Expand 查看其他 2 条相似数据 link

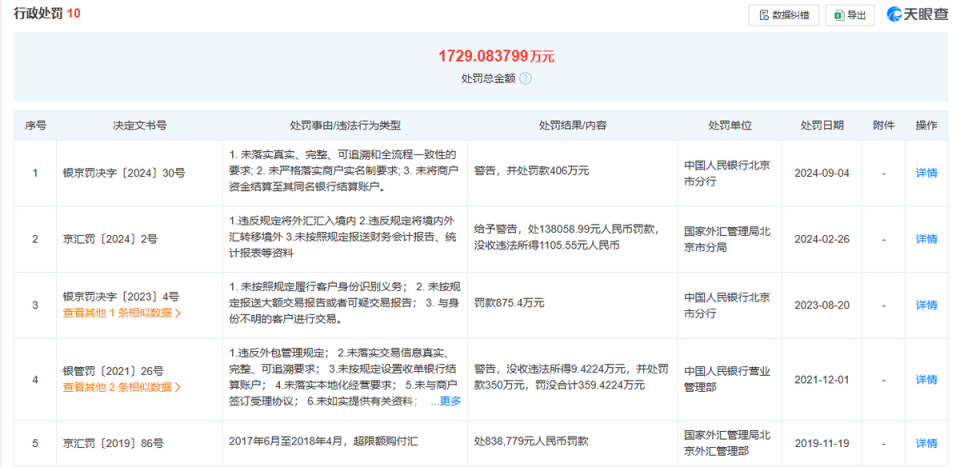[x=122, y=387]
